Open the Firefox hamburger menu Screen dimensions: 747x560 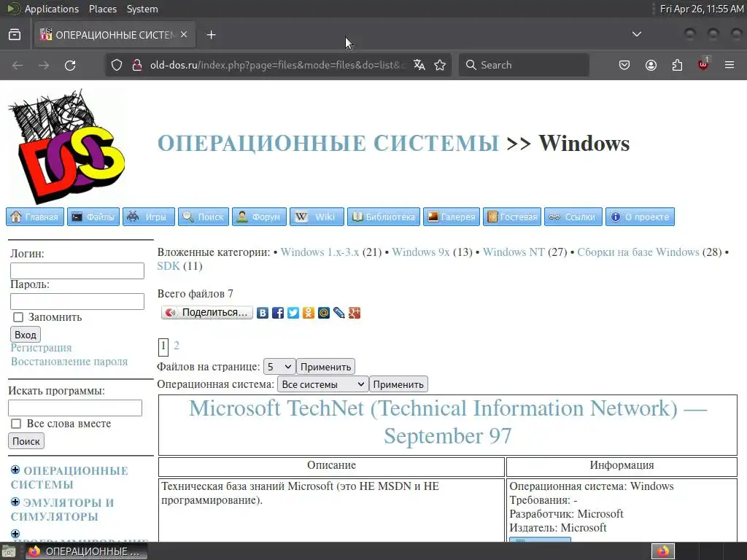pyautogui.click(x=729, y=65)
